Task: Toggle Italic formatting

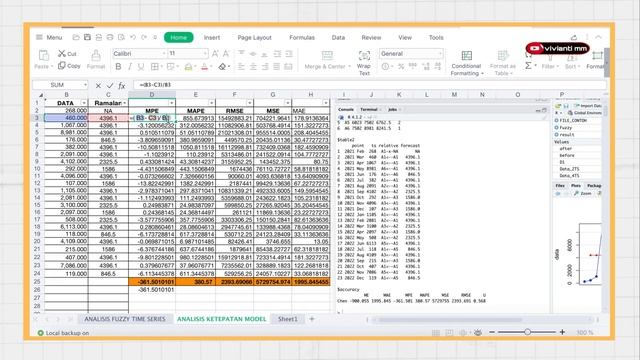Action: (130, 67)
